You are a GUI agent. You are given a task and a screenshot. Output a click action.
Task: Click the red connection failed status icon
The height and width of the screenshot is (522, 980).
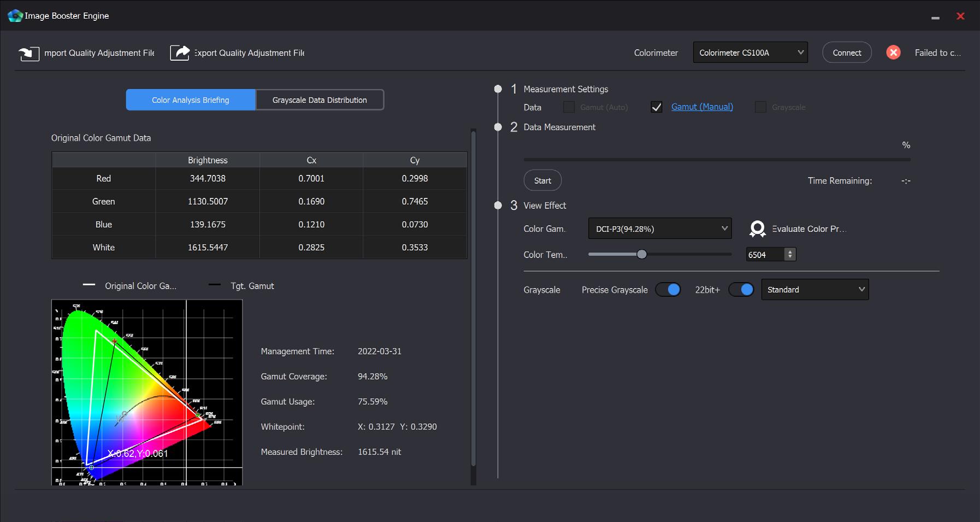click(893, 52)
